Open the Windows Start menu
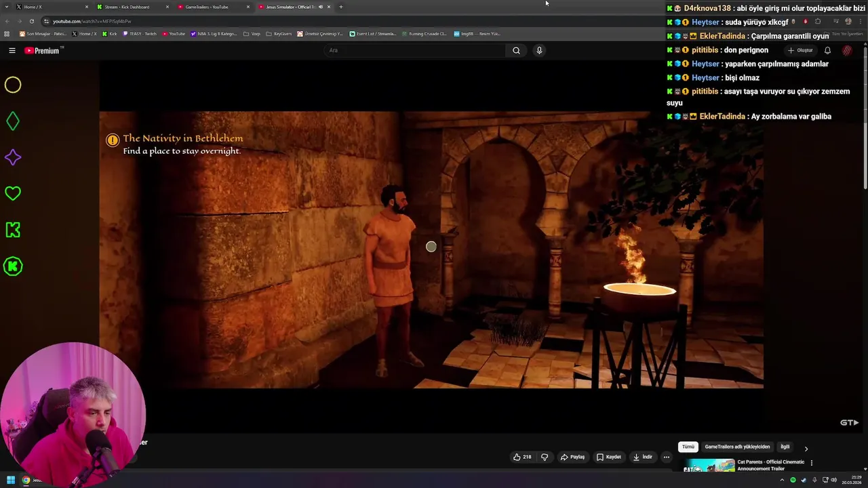Screen dimensions: 868x488 [x=11, y=480]
